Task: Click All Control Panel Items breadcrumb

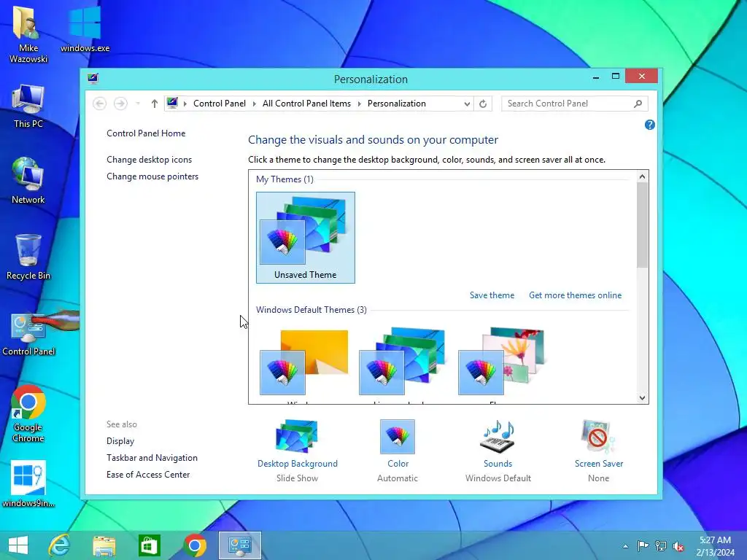Action: point(306,104)
